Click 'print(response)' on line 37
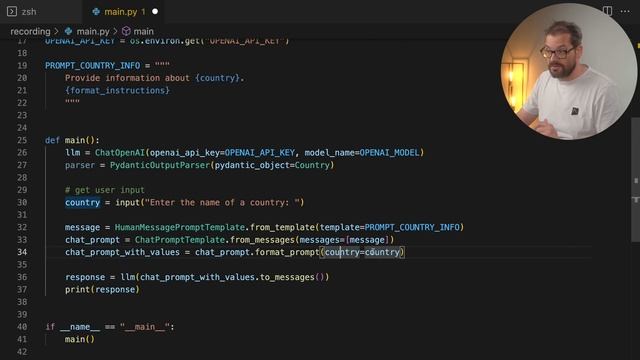This screenshot has width=640, height=360. click(x=102, y=290)
